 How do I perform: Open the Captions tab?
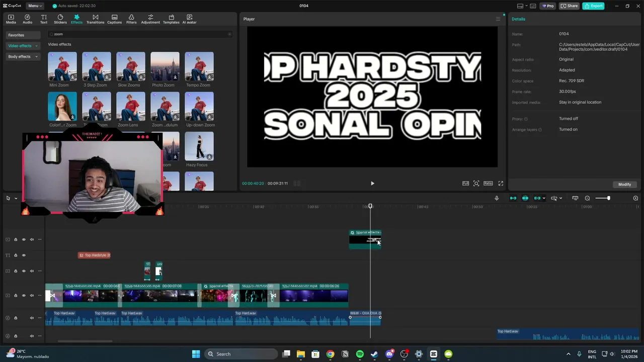tap(114, 19)
